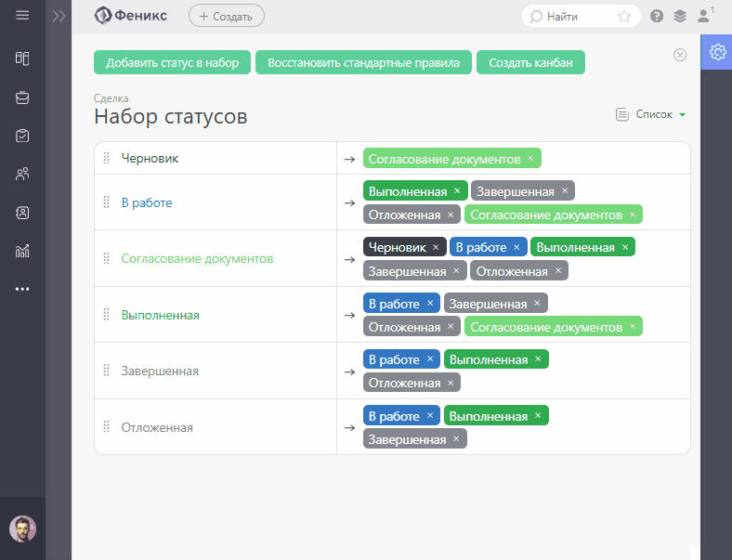Remove Согласование документов from Выполненная row
The image size is (732, 560).
pos(633,327)
